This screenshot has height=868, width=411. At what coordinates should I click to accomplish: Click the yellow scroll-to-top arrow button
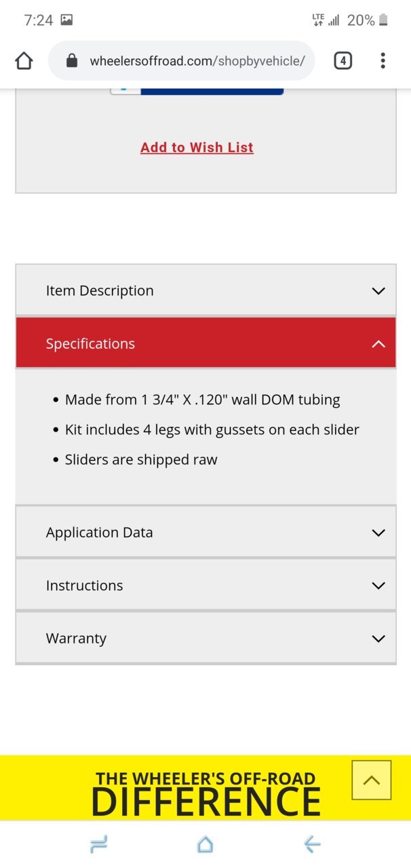(x=372, y=780)
